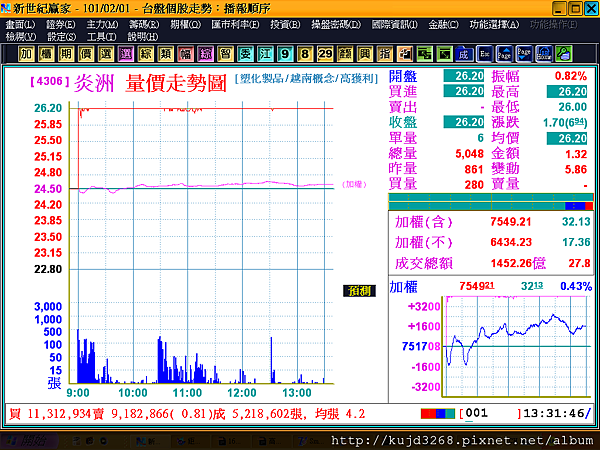Click the Home toolbar icon
The width and height of the screenshot is (600, 450).
(x=544, y=54)
